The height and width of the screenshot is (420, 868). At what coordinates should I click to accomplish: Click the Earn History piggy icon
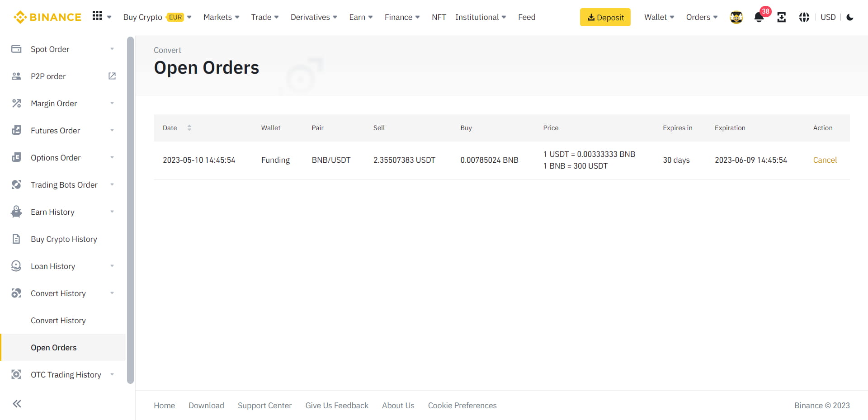[x=16, y=212]
